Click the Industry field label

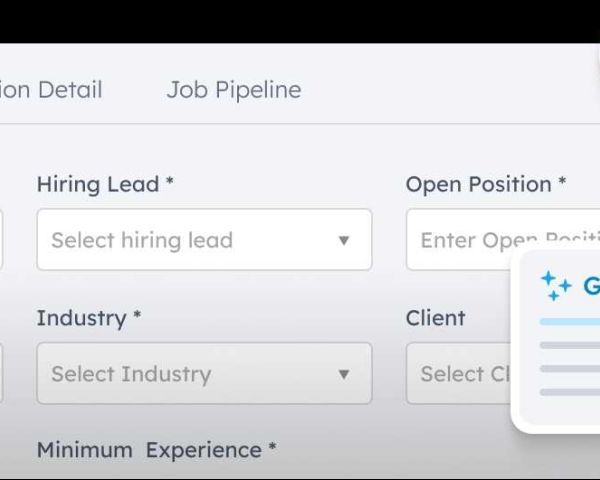point(81,318)
